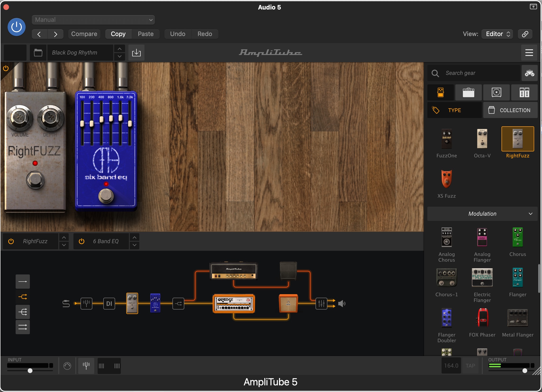Collapse the Modulation category
The image size is (542, 392).
[482, 214]
